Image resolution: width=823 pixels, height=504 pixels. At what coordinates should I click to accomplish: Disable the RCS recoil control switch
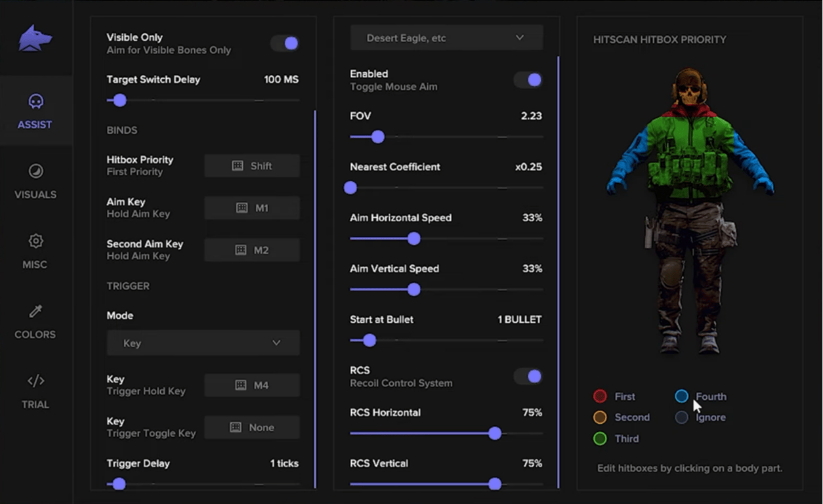coord(528,376)
